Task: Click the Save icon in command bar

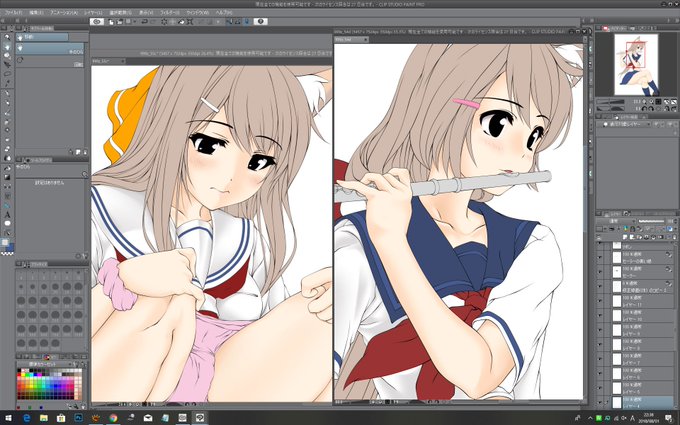Action: pos(128,22)
